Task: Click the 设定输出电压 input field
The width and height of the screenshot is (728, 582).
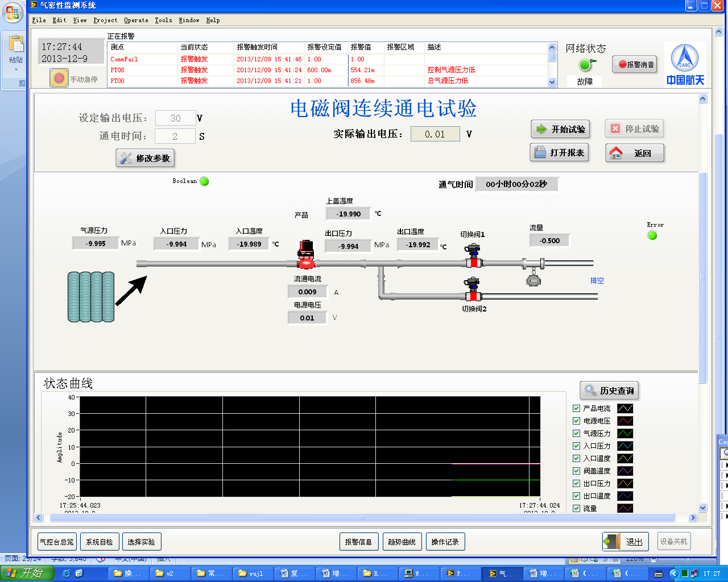Action: tap(175, 118)
